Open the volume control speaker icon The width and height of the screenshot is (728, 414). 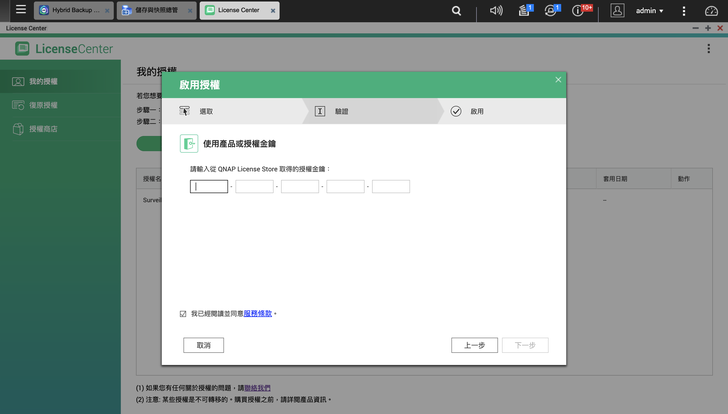496,11
